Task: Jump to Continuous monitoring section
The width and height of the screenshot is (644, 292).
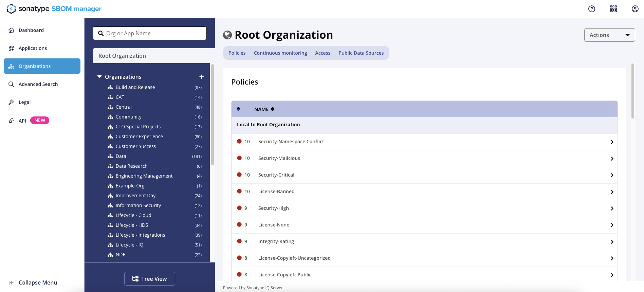Action: pyautogui.click(x=280, y=53)
